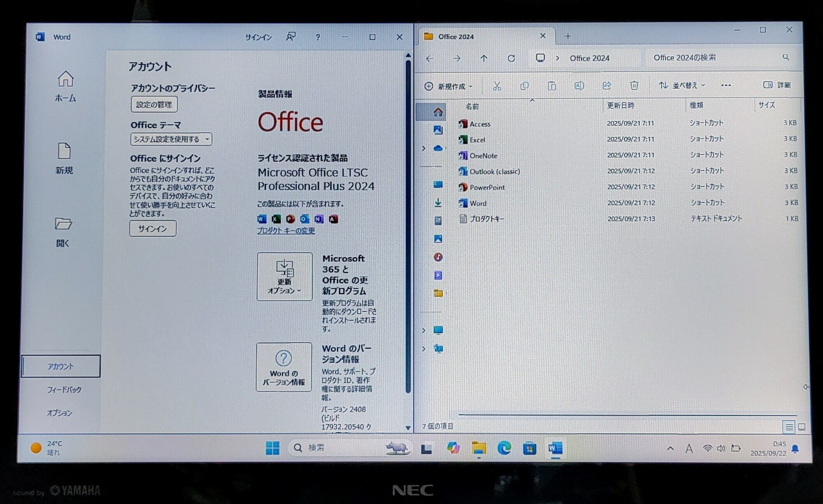Image resolution: width=823 pixels, height=504 pixels.
Task: Open the Downloads icon in navigation pane
Action: click(x=438, y=203)
